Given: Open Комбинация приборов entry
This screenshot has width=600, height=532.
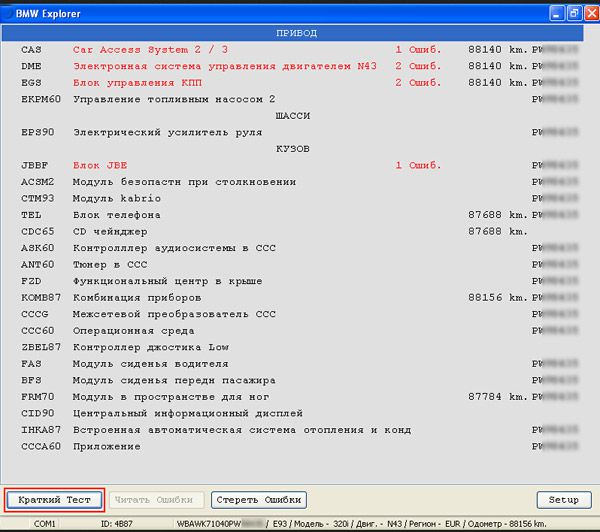Looking at the screenshot, I should [x=137, y=298].
